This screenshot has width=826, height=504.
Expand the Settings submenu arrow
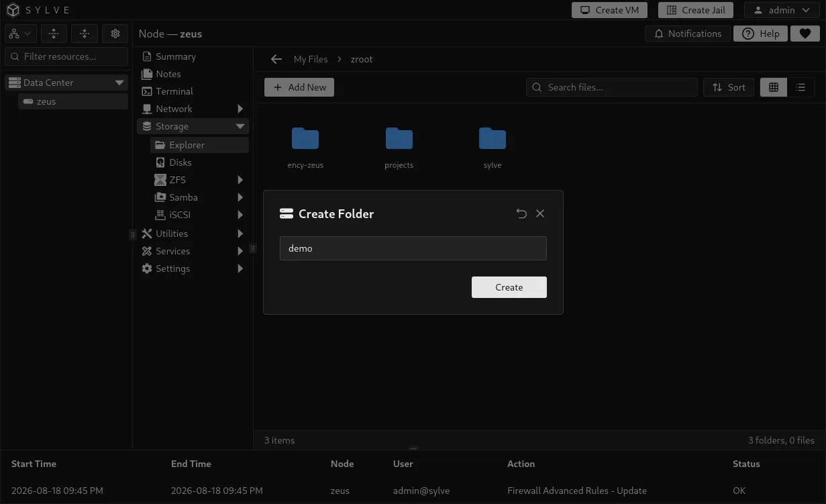[x=240, y=268]
